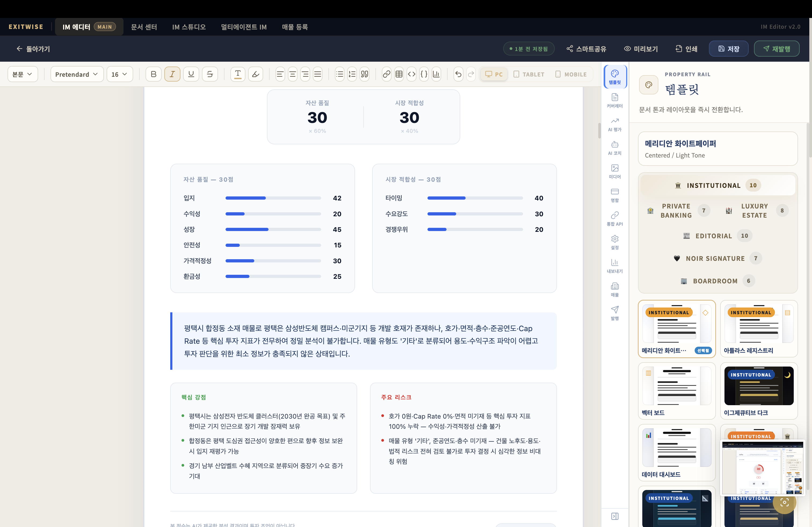The height and width of the screenshot is (527, 812).
Task: Click the strikethrough formatting icon
Action: (210, 74)
